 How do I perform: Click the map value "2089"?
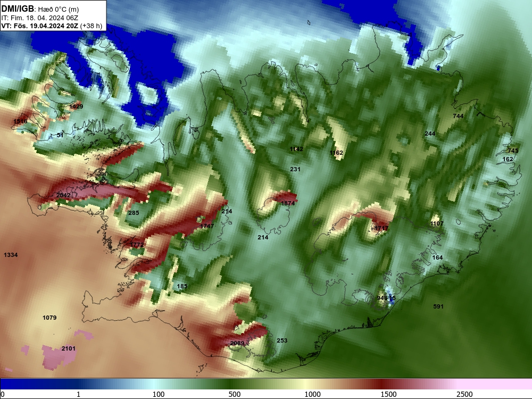pos(237,343)
